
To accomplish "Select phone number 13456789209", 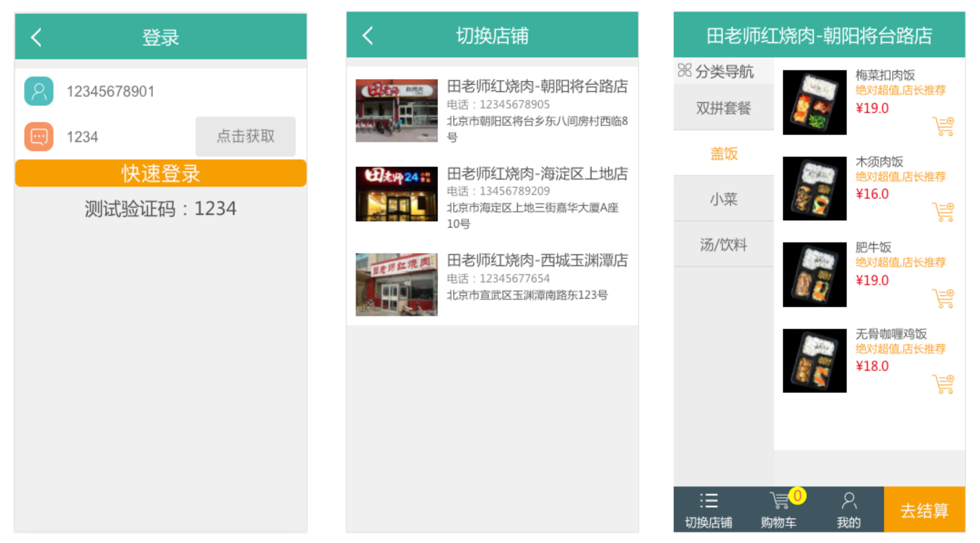I will (x=515, y=191).
